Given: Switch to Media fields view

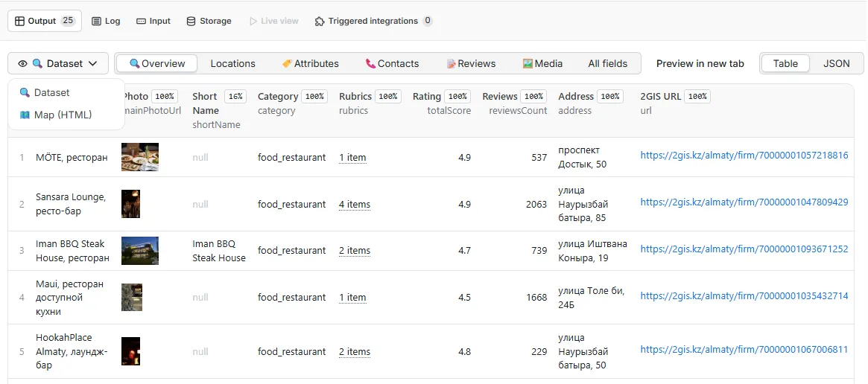Looking at the screenshot, I should pos(542,63).
